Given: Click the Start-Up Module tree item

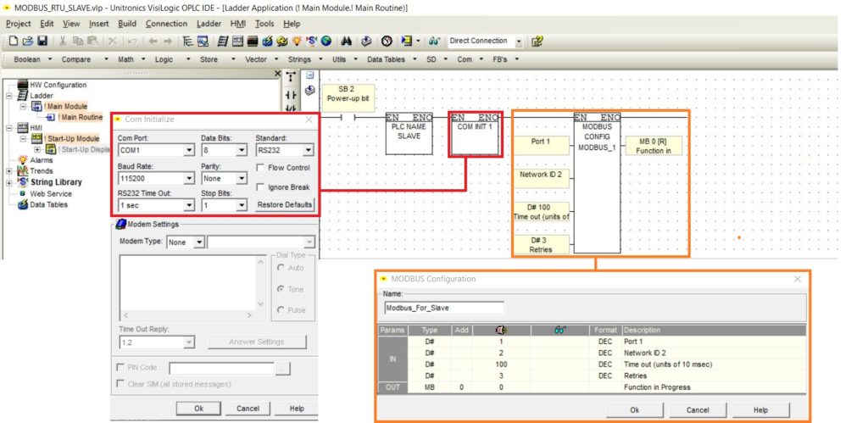Looking at the screenshot, I should (72, 138).
